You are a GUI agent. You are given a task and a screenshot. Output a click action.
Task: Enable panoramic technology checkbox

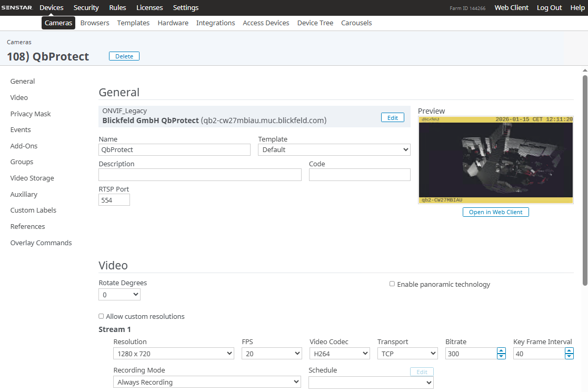click(x=392, y=284)
